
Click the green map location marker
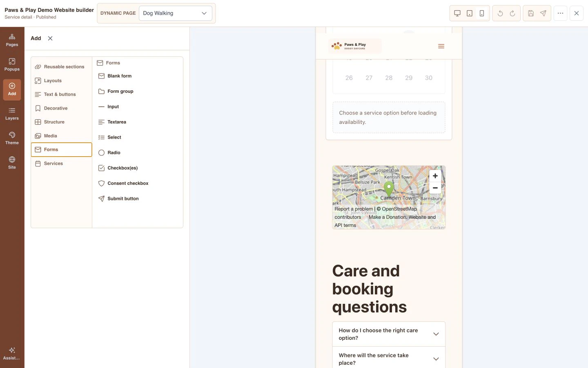point(389,189)
